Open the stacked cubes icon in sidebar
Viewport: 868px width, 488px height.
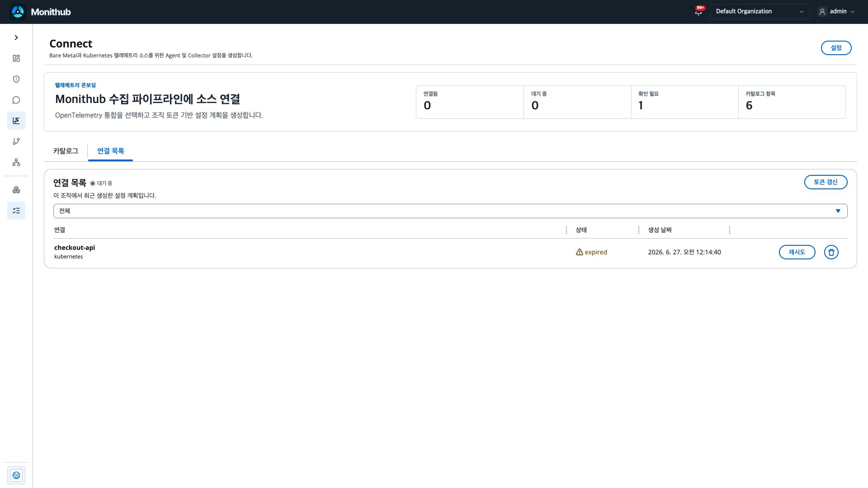tap(16, 190)
